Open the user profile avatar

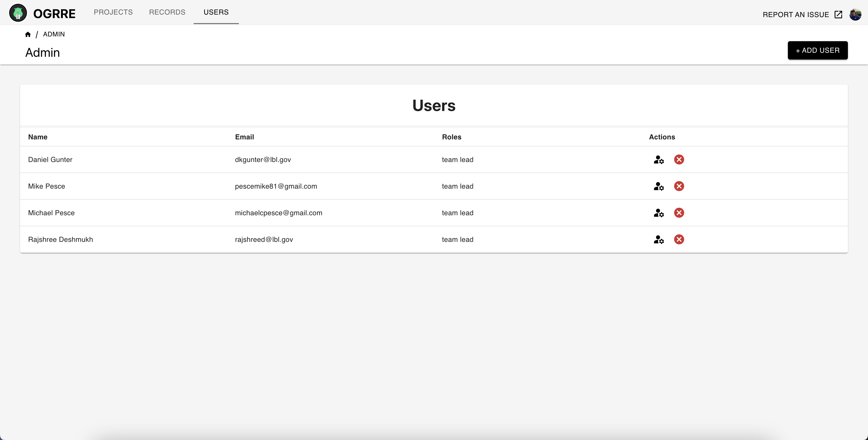point(855,15)
